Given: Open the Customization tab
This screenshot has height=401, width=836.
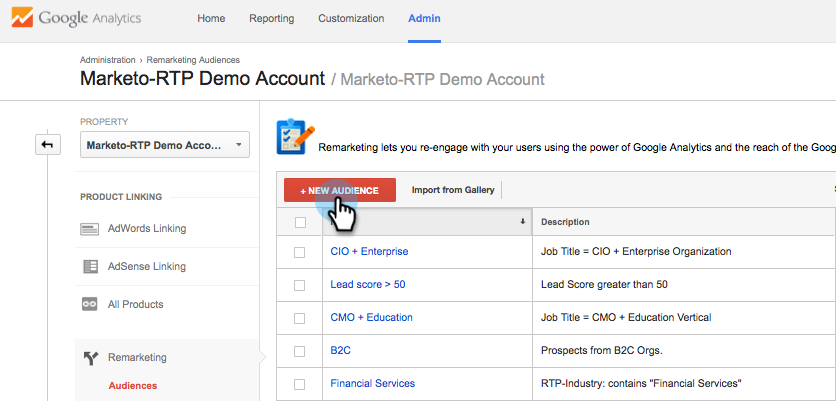Looking at the screenshot, I should click(x=351, y=19).
